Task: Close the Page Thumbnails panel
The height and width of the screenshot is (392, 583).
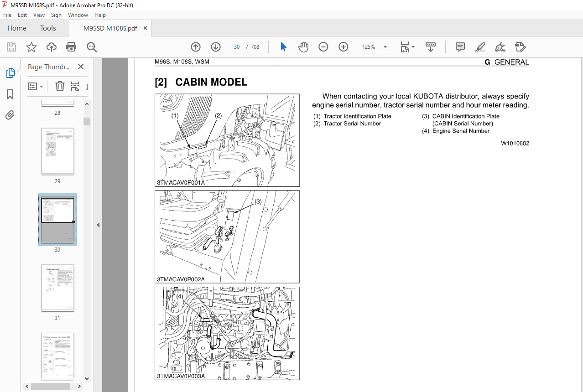Action: [x=81, y=67]
